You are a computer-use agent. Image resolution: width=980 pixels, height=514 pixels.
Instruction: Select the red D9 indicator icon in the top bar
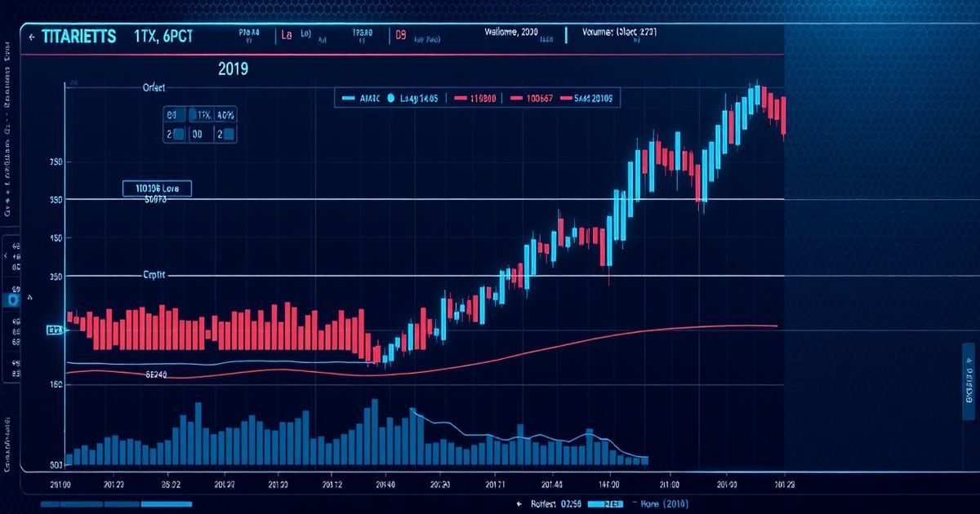(x=399, y=34)
